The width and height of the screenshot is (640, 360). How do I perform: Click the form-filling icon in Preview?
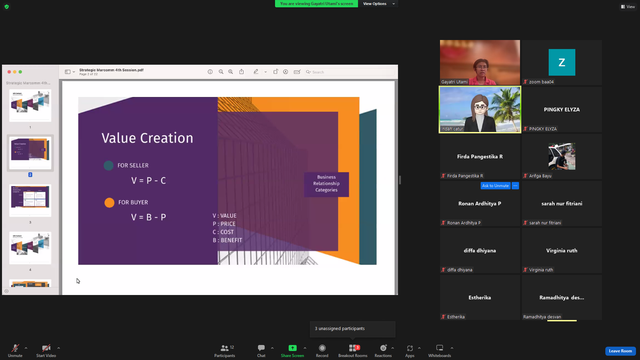click(x=297, y=72)
